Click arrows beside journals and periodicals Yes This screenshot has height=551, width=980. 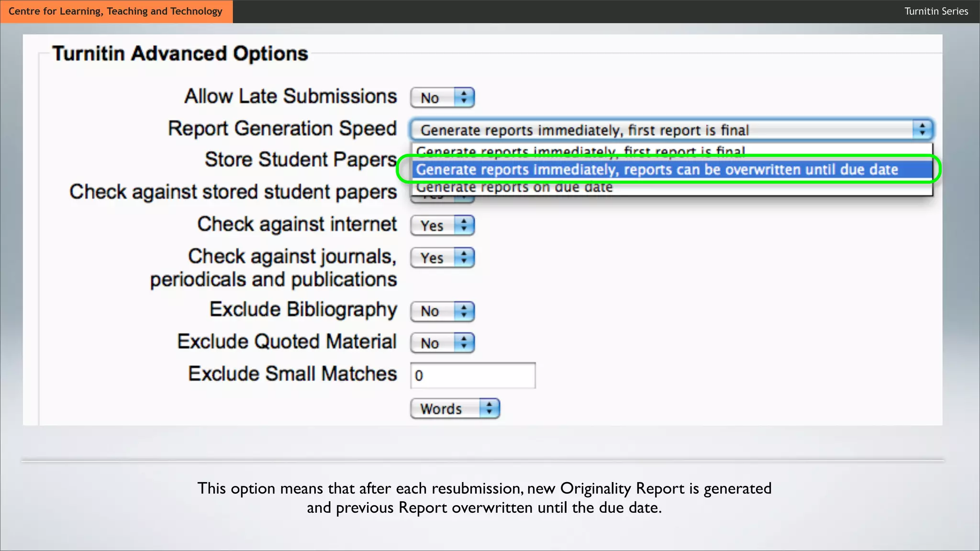(464, 258)
